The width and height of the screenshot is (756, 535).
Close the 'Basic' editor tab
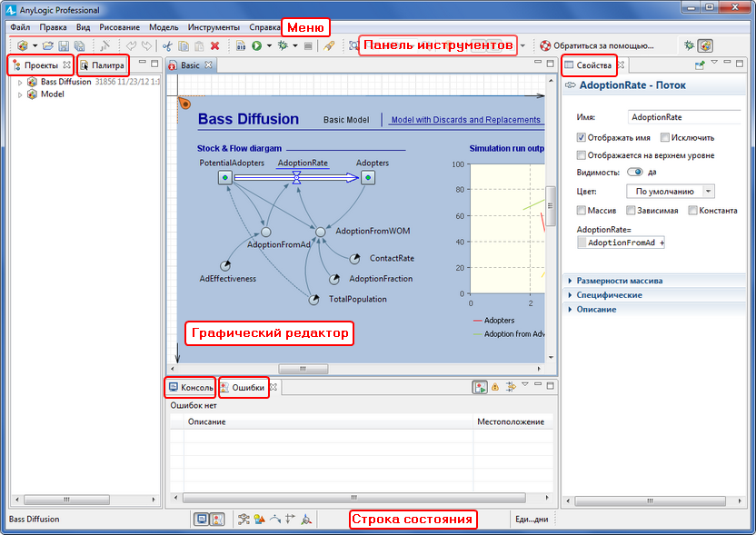click(x=208, y=64)
